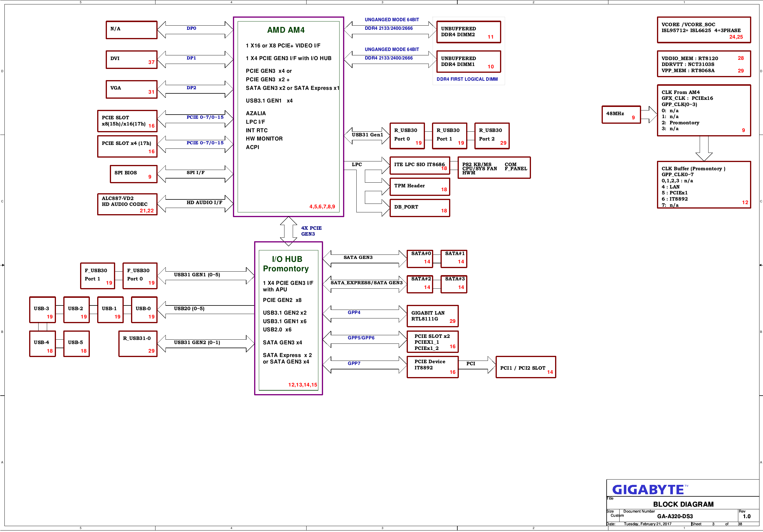Click the LPC bus label
The image size is (763, 532).
pyautogui.click(x=357, y=164)
